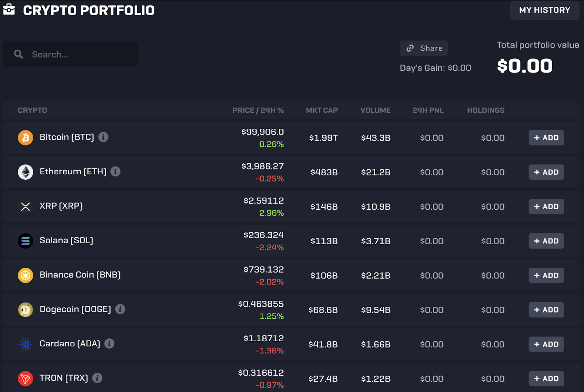Click the Share button
The height and width of the screenshot is (392, 584).
coord(424,48)
